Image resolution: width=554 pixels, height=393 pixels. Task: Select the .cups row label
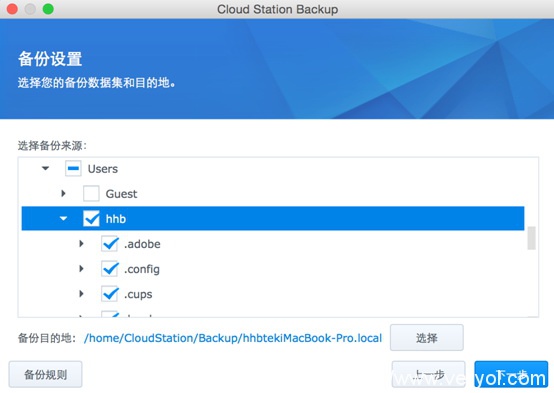(x=138, y=294)
